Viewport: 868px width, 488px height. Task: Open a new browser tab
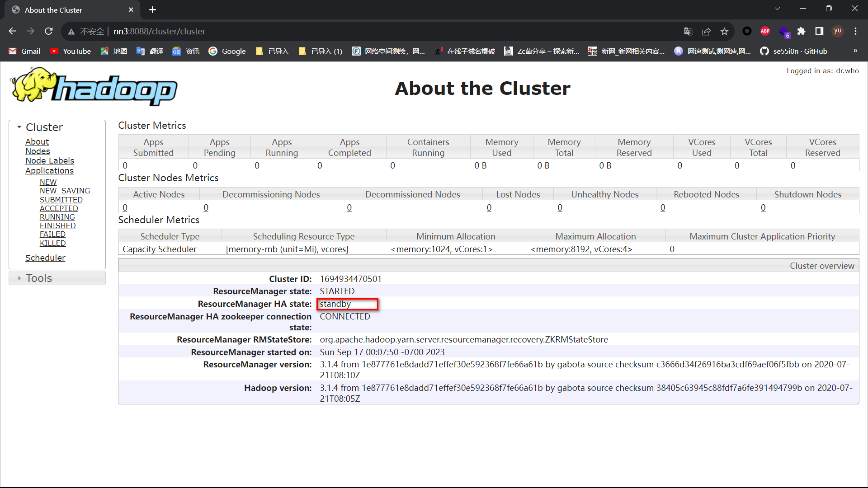[x=153, y=9]
